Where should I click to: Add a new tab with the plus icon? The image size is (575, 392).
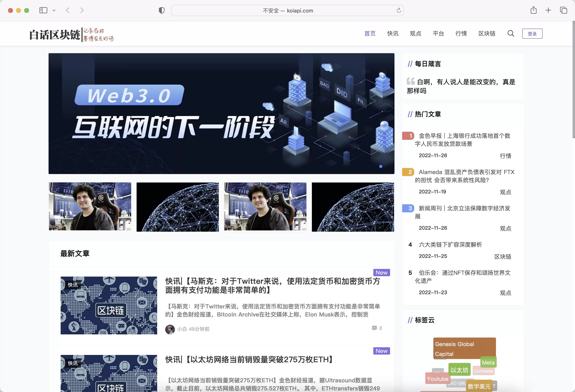pyautogui.click(x=548, y=10)
